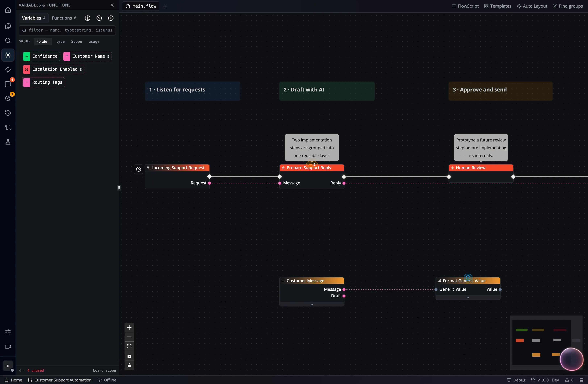Screen dimensions: 588x384
Task: Zoom in on the canvas
Action: 129,328
